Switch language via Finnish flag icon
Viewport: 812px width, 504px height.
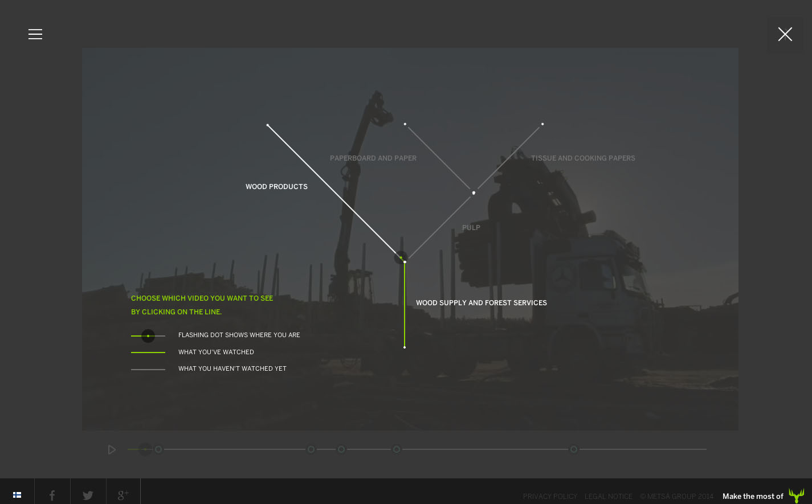(x=17, y=495)
